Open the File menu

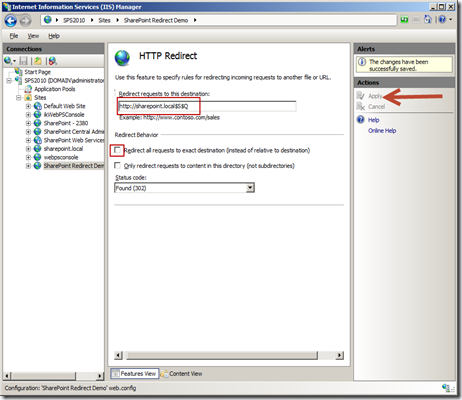point(14,36)
